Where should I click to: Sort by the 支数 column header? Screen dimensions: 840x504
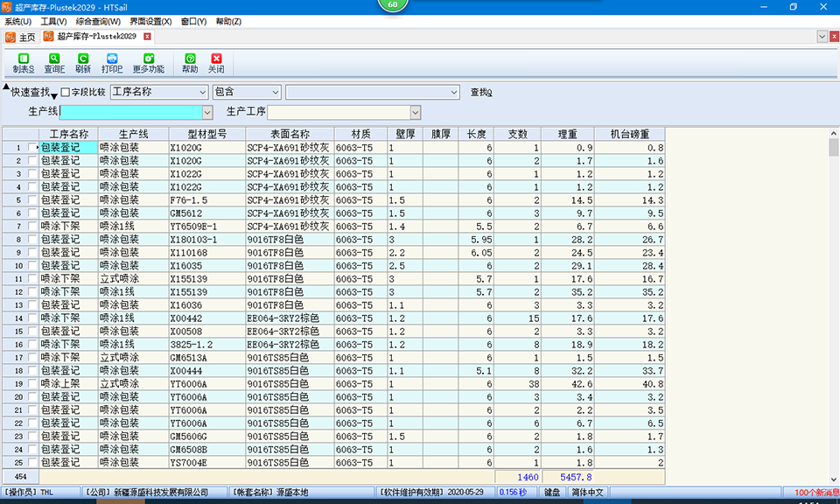click(x=517, y=134)
